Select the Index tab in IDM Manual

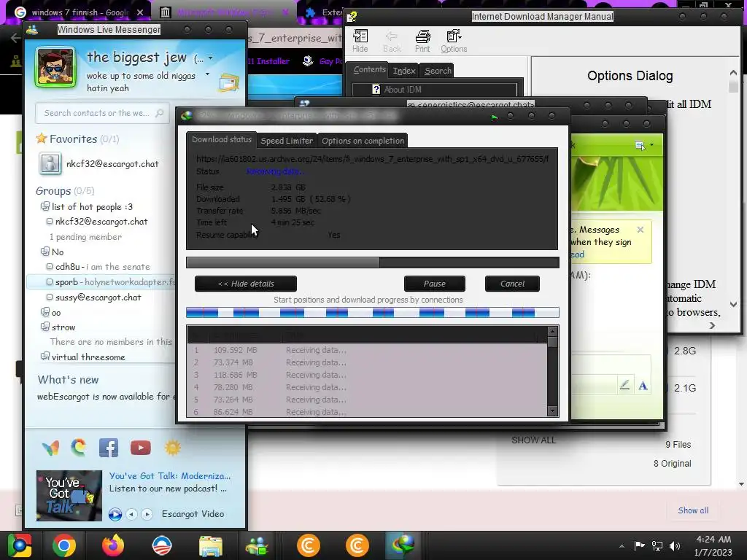coord(404,71)
